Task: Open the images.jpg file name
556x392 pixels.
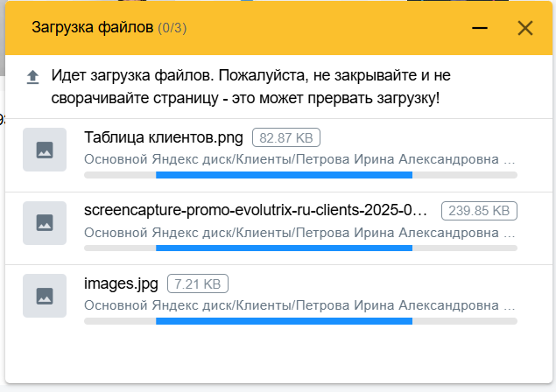Action: (x=121, y=283)
